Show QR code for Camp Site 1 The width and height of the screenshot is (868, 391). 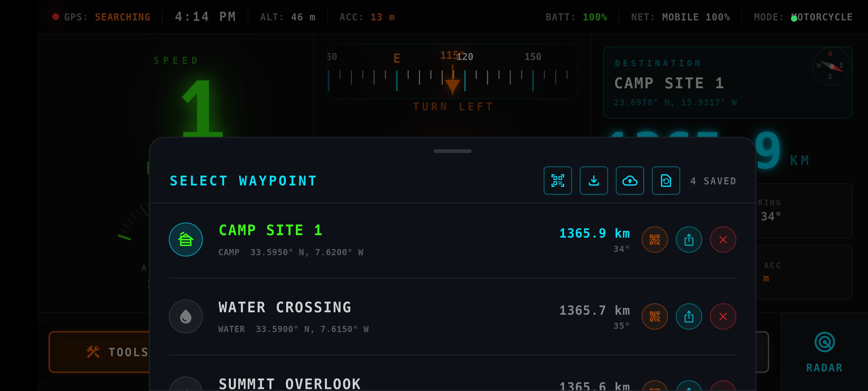(x=654, y=239)
